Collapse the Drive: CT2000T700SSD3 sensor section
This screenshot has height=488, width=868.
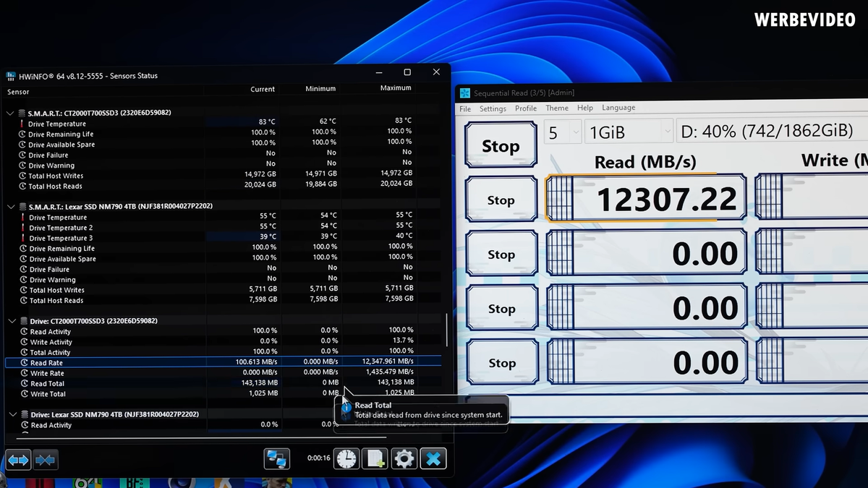pos(11,320)
